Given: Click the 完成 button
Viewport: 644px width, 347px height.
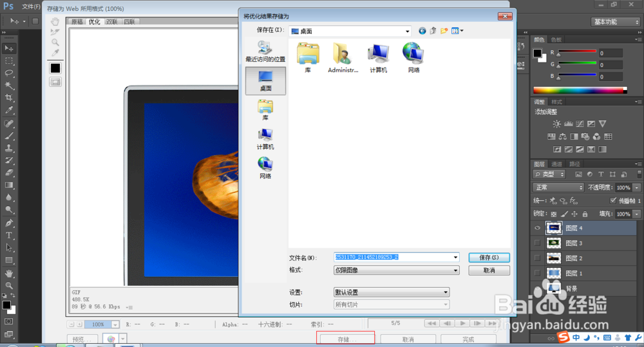Looking at the screenshot, I should point(468,339).
